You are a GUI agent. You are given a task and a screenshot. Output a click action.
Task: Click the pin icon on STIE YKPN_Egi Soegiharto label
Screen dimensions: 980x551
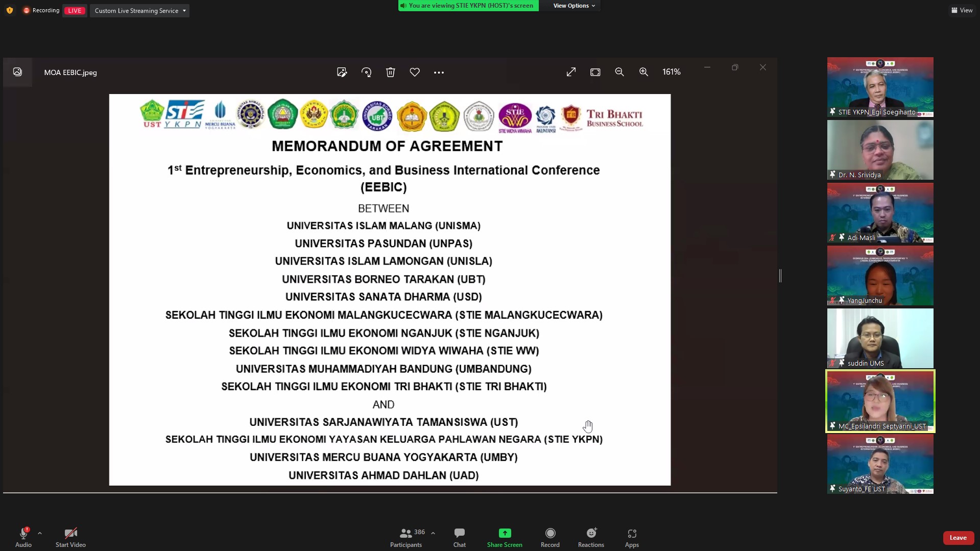pos(832,112)
